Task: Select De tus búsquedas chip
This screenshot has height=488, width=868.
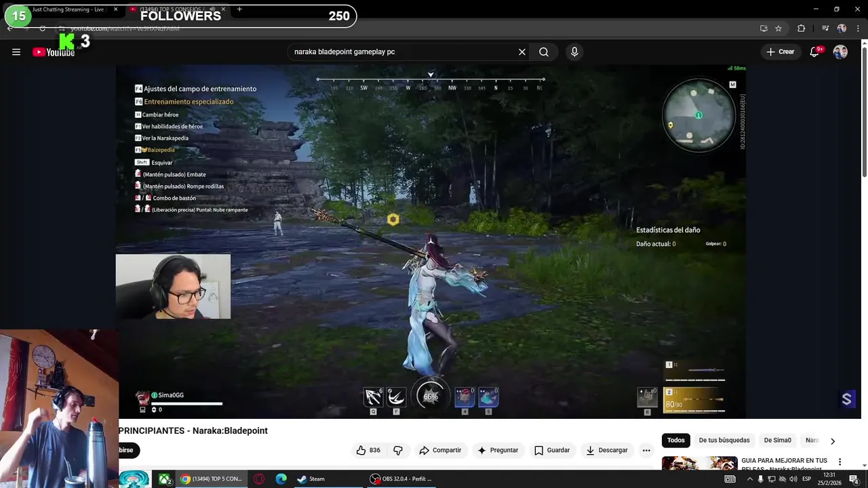Action: point(724,440)
